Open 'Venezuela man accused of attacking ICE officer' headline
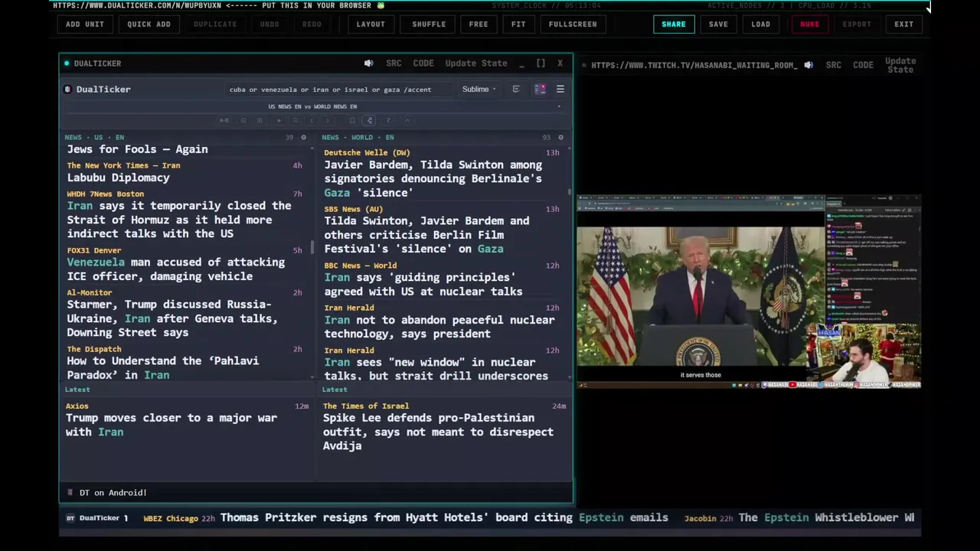The image size is (980, 551). (176, 269)
